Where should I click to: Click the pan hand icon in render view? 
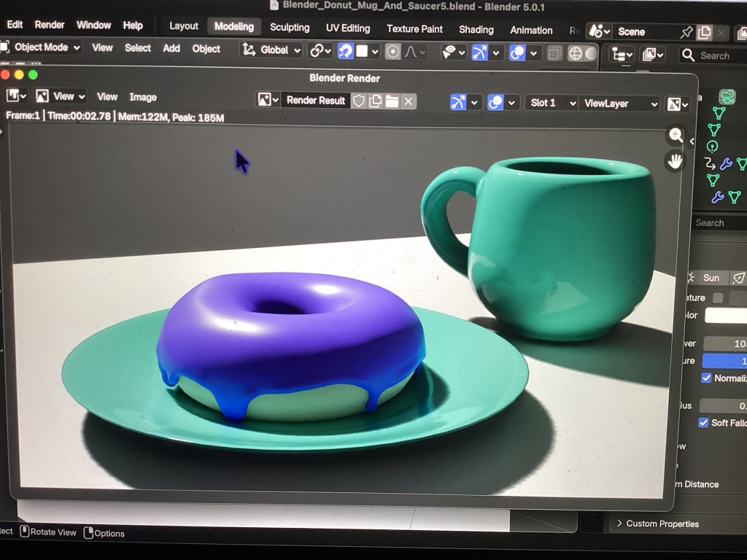675,161
